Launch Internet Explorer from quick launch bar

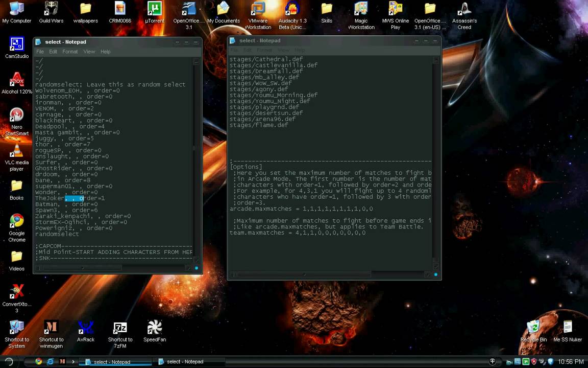point(50,361)
